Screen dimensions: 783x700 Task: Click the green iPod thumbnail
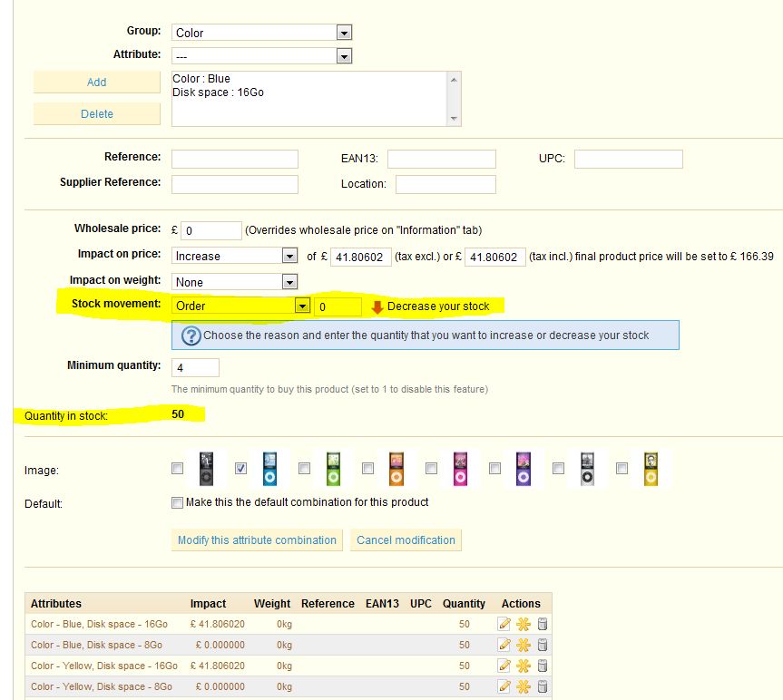(333, 469)
